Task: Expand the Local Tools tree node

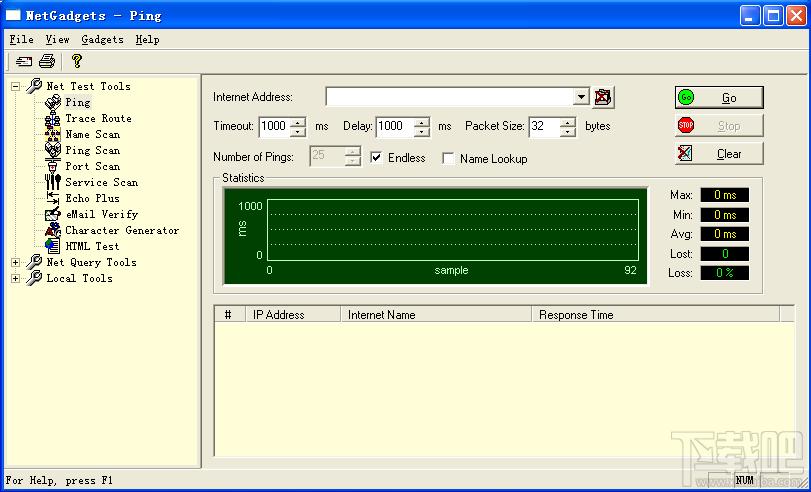Action: (x=16, y=278)
